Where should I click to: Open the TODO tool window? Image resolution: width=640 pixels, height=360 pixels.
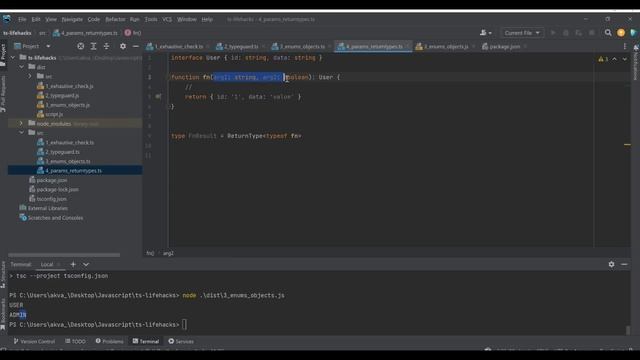[x=75, y=341]
